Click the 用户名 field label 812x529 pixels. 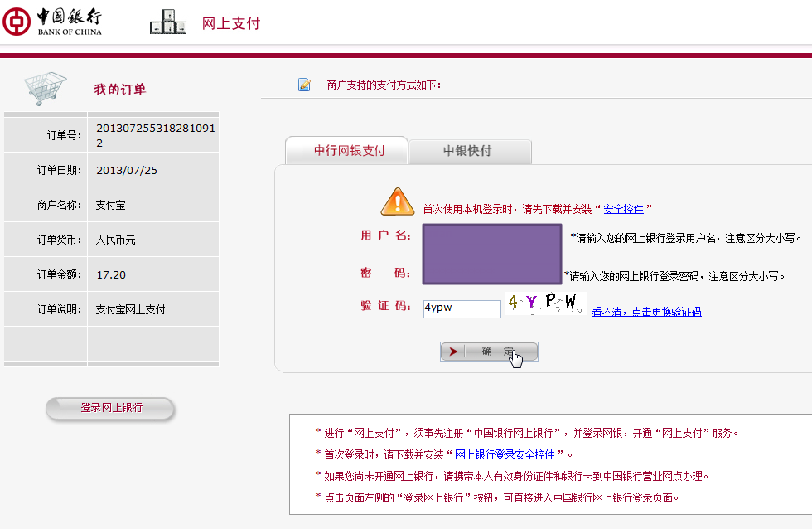point(386,235)
